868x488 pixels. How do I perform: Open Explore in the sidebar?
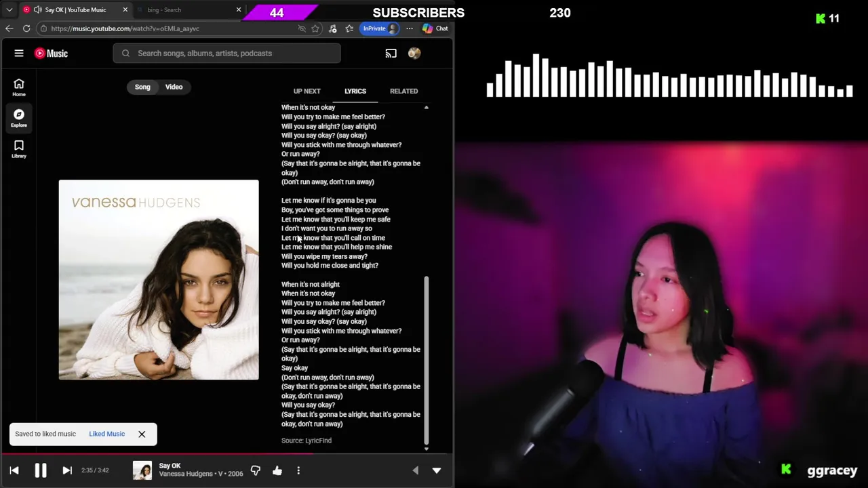tap(19, 118)
